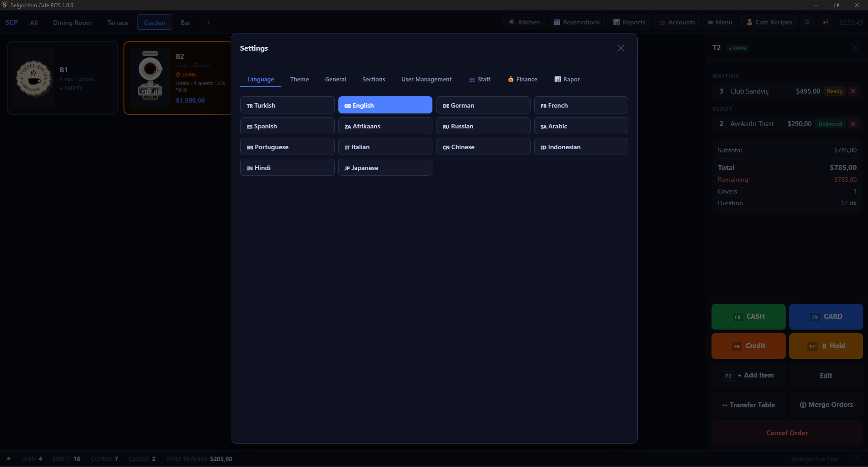Choose Hindi language
The image size is (868, 467).
click(x=287, y=168)
